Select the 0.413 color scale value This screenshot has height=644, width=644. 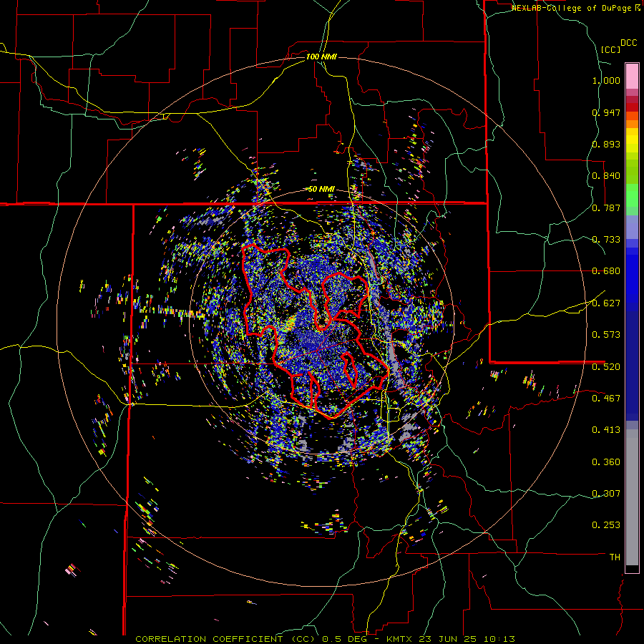pyautogui.click(x=606, y=430)
